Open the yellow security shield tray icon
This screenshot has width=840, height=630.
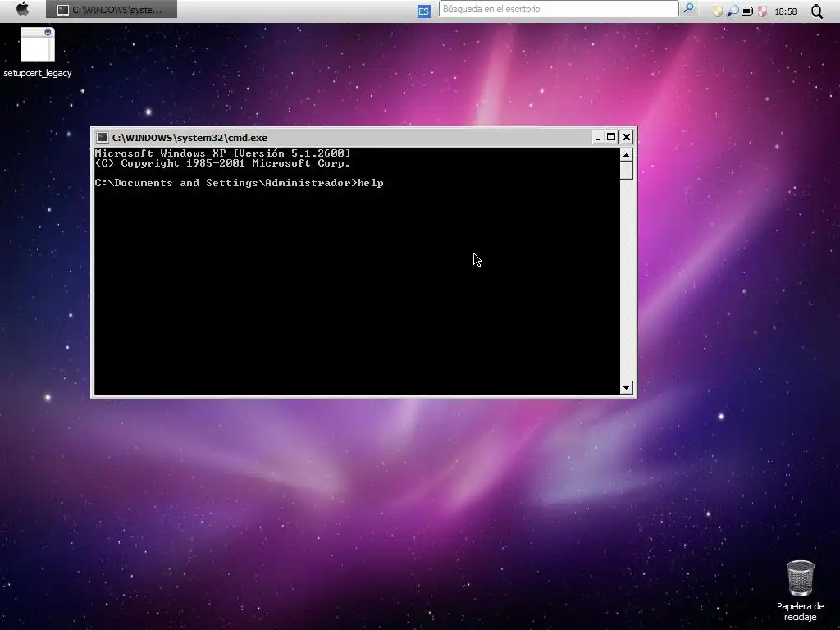(x=717, y=11)
